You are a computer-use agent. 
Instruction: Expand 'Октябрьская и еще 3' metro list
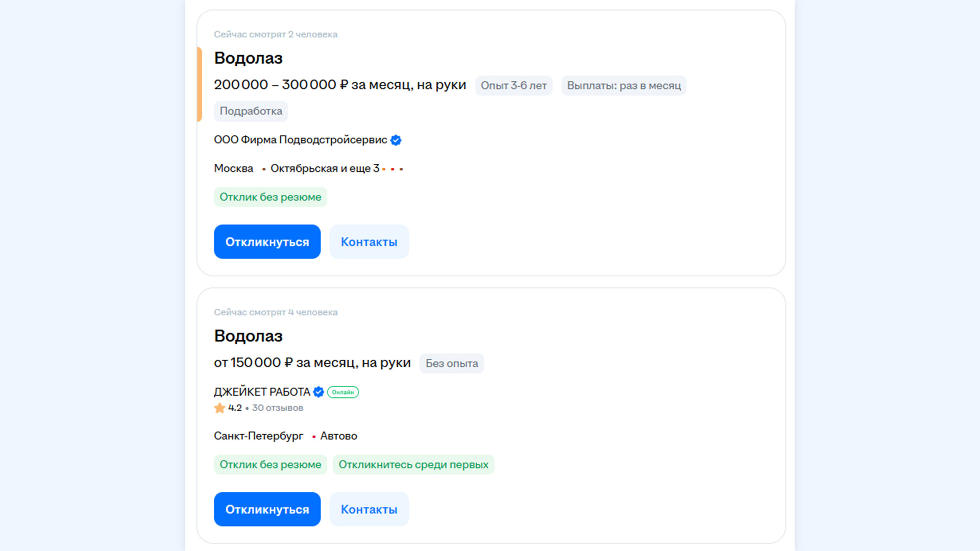click(x=325, y=168)
